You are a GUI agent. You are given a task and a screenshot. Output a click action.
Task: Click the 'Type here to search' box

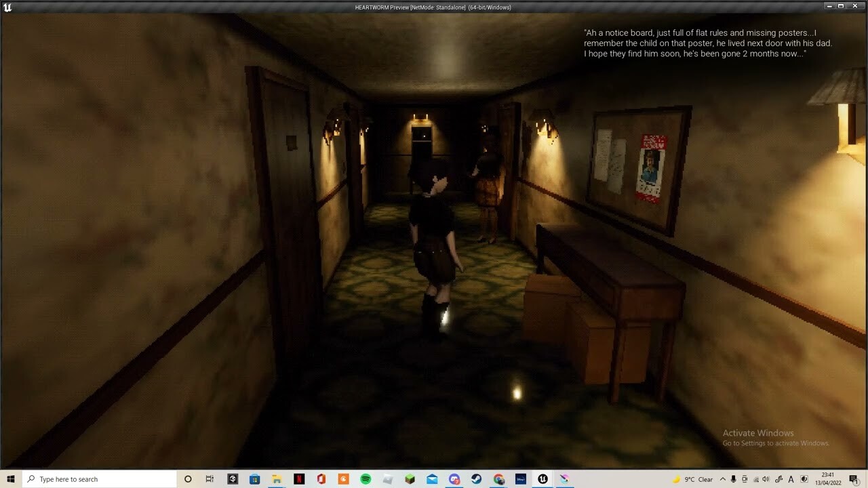click(x=99, y=479)
